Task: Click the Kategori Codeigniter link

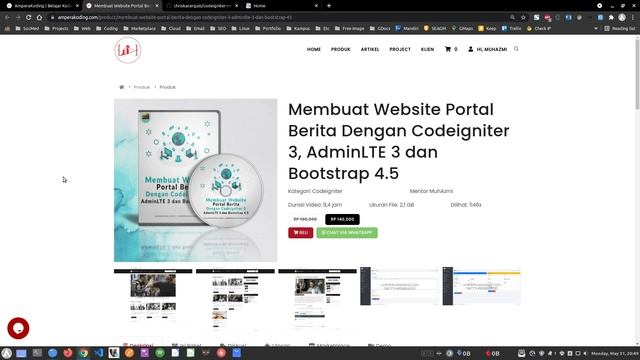Action: pyautogui.click(x=315, y=191)
